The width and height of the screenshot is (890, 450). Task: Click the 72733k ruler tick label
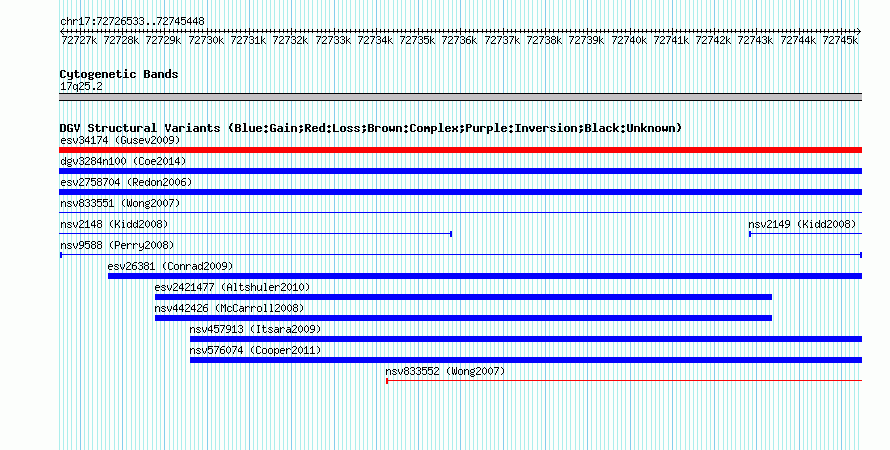[333, 40]
